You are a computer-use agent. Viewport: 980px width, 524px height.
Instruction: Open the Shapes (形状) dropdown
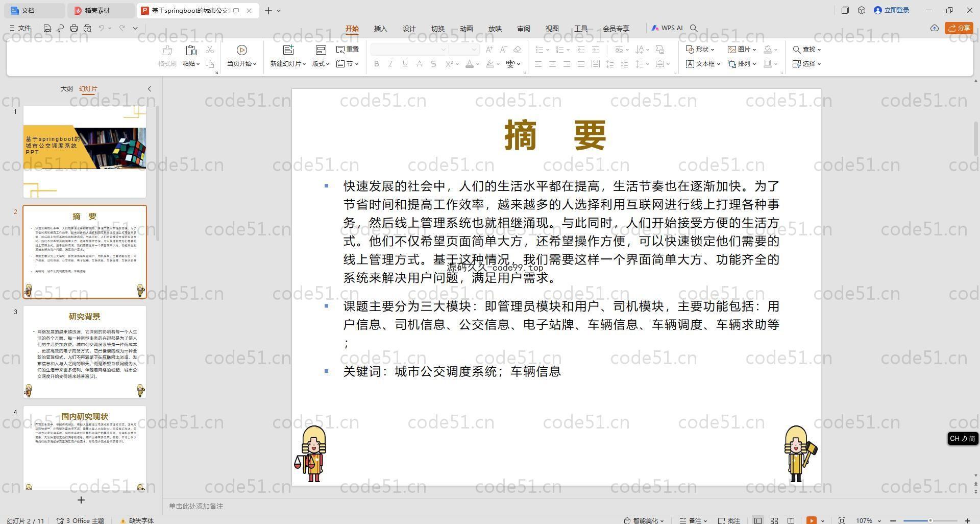(x=700, y=50)
